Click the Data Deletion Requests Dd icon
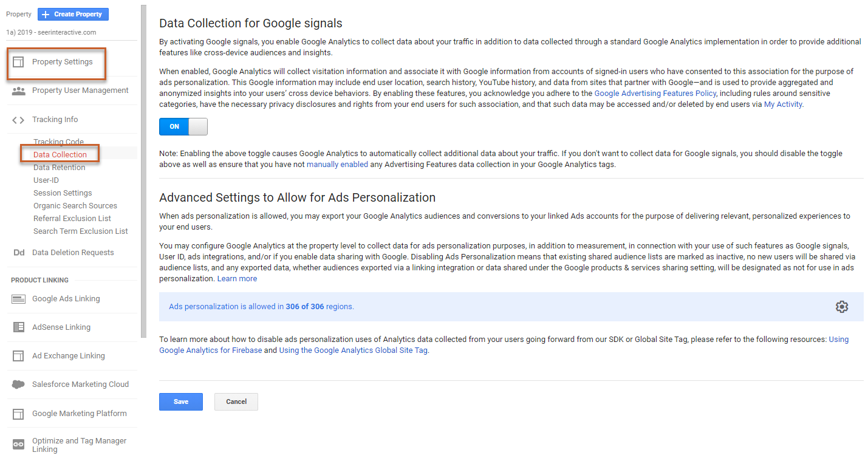The height and width of the screenshot is (458, 868). click(x=18, y=253)
